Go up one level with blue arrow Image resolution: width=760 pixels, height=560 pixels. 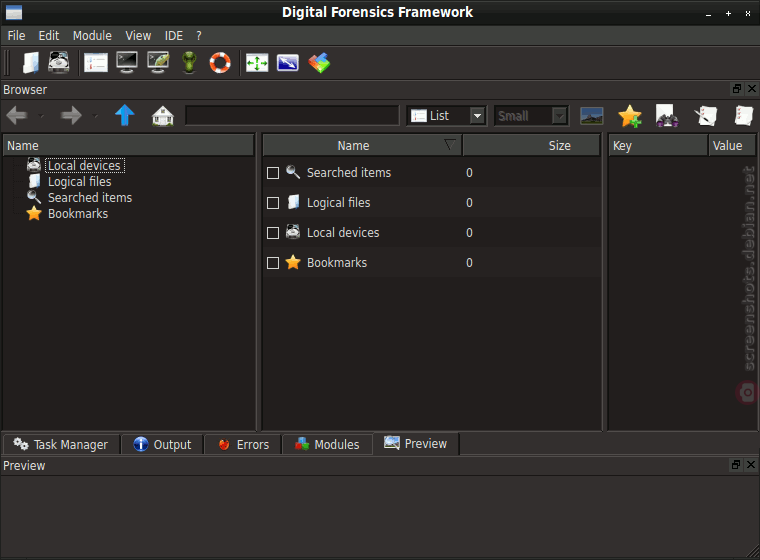click(x=125, y=115)
